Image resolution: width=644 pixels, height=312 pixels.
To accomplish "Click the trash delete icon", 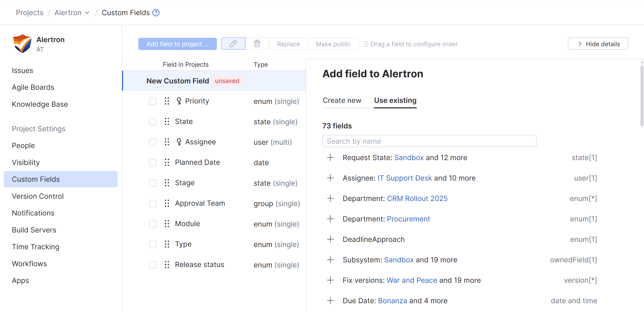I will click(257, 44).
